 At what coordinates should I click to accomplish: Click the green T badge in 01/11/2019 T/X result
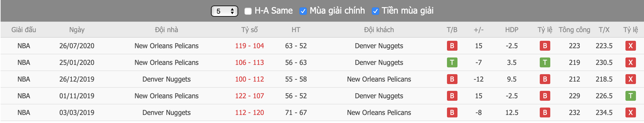(x=630, y=96)
